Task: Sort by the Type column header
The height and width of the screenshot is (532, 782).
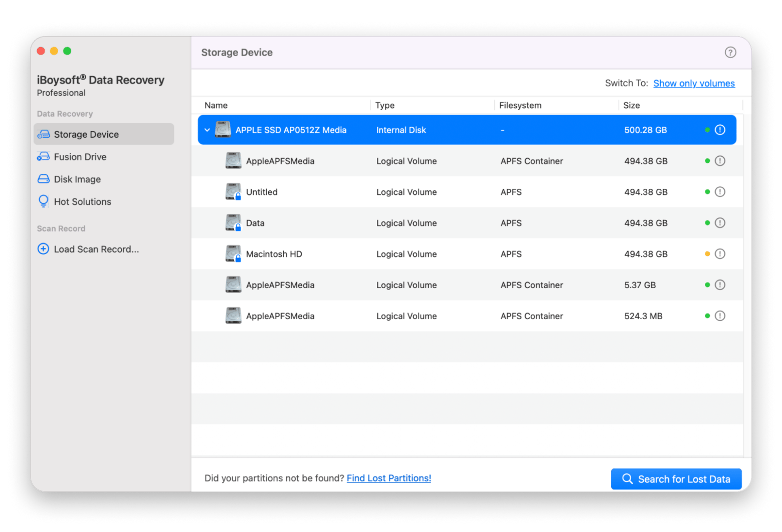Action: coord(384,105)
